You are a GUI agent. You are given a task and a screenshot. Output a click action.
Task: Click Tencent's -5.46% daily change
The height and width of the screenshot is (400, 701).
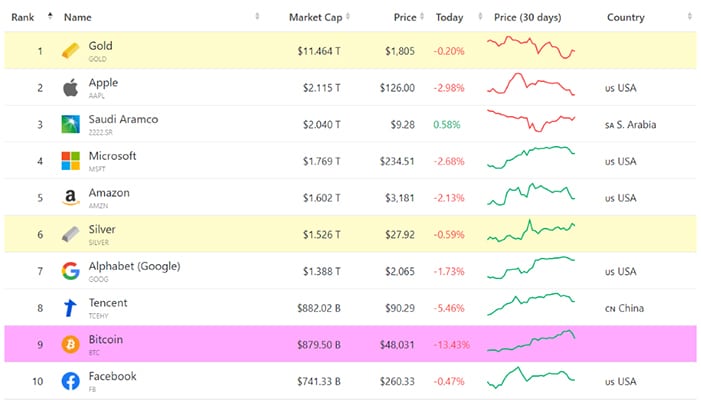[x=449, y=308]
